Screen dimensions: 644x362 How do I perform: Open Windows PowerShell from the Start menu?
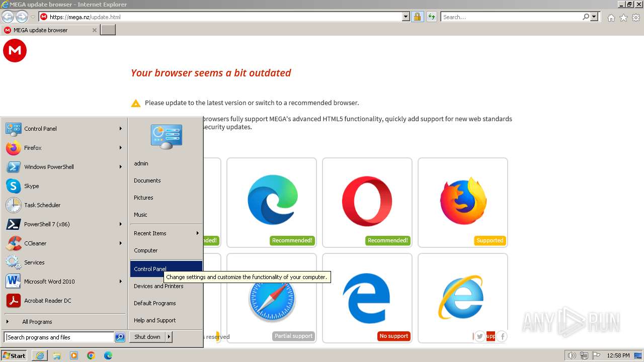coord(64,167)
